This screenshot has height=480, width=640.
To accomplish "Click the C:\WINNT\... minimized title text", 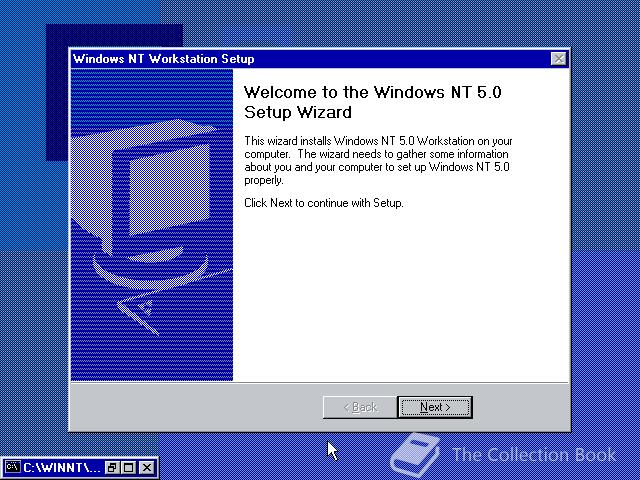I will tap(62, 467).
